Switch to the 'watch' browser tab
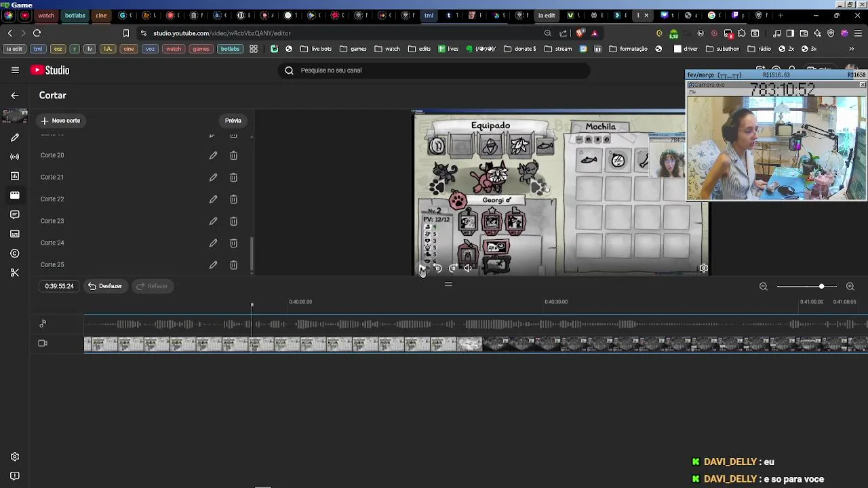This screenshot has height=488, width=868. [x=46, y=15]
